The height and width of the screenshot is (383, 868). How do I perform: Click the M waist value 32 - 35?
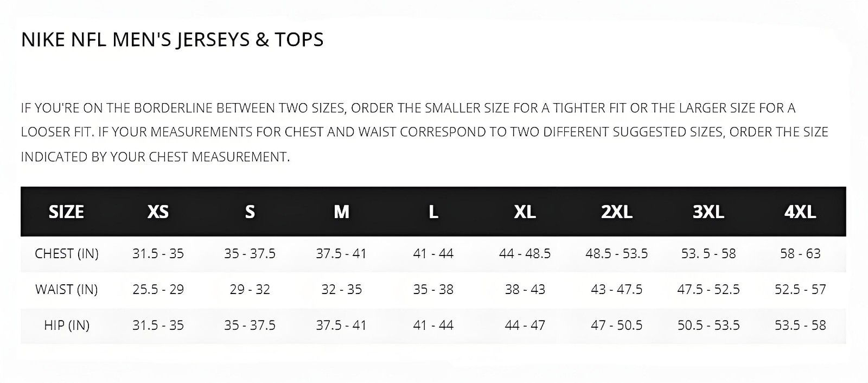click(341, 289)
